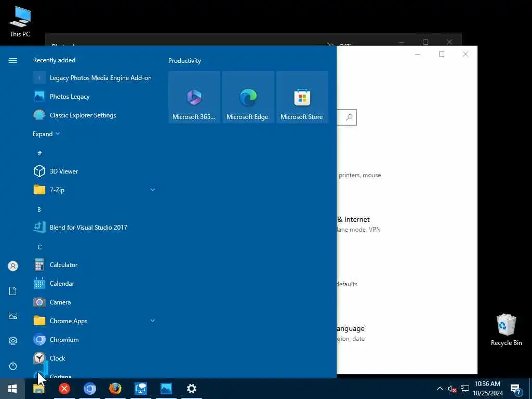
Task: Open the Microsoft Edge tile
Action: pyautogui.click(x=248, y=97)
